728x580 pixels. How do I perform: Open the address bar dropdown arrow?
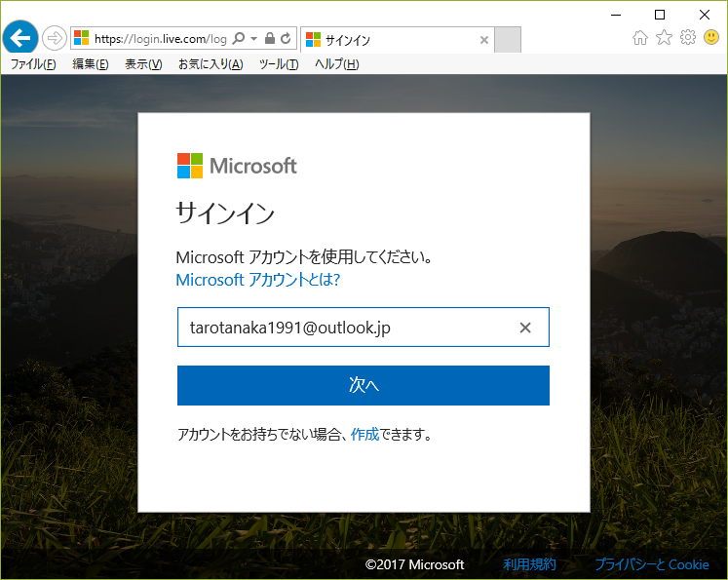253,38
